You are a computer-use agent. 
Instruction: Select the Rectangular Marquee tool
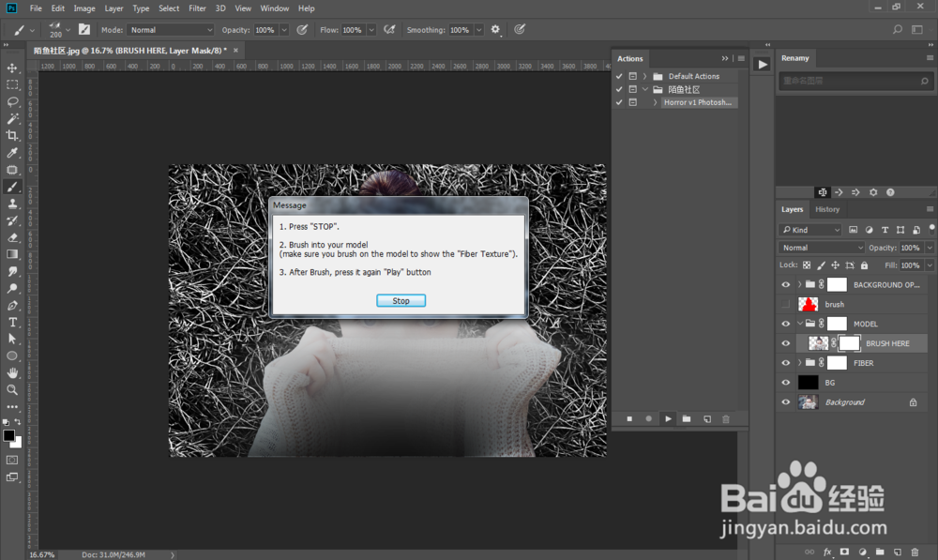pos(12,85)
